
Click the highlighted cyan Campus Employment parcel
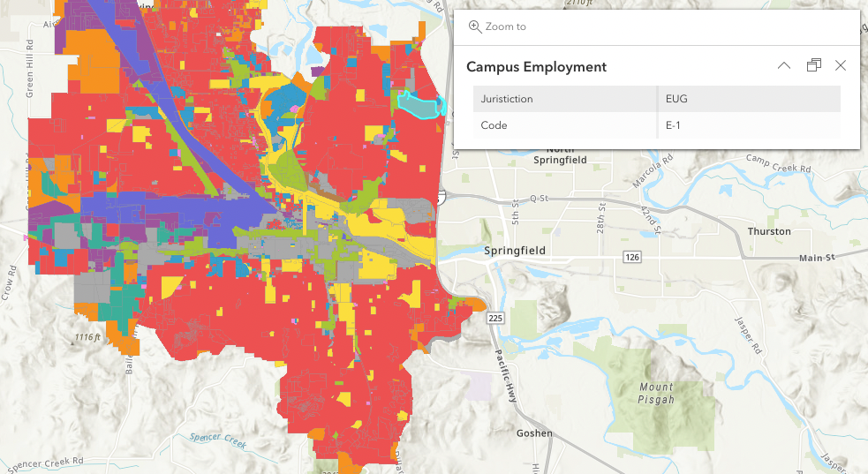click(419, 106)
